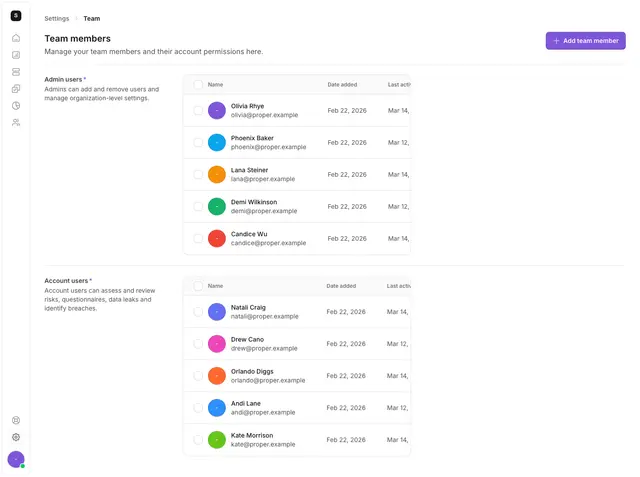Click Demi Wilkinson's green avatar
The height and width of the screenshot is (477, 640).
[x=217, y=206]
